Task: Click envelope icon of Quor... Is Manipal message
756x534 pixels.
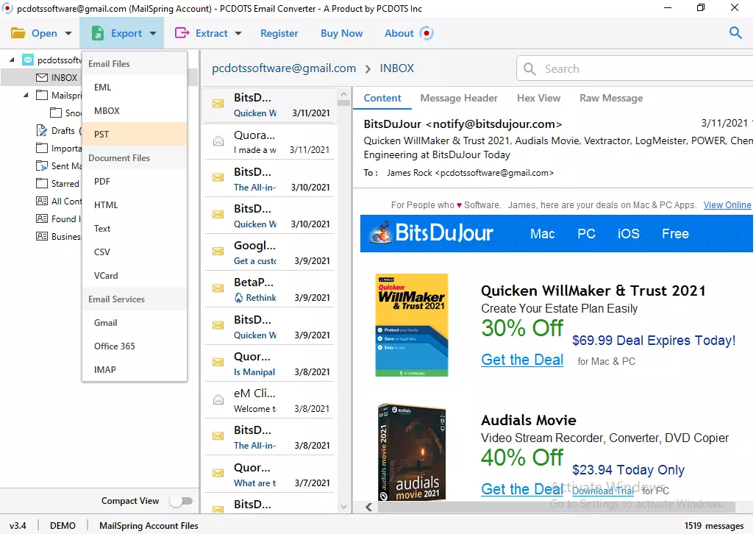Action: pos(218,363)
